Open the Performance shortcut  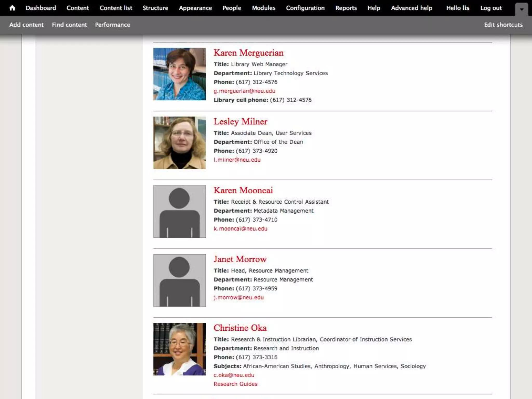[x=112, y=25]
